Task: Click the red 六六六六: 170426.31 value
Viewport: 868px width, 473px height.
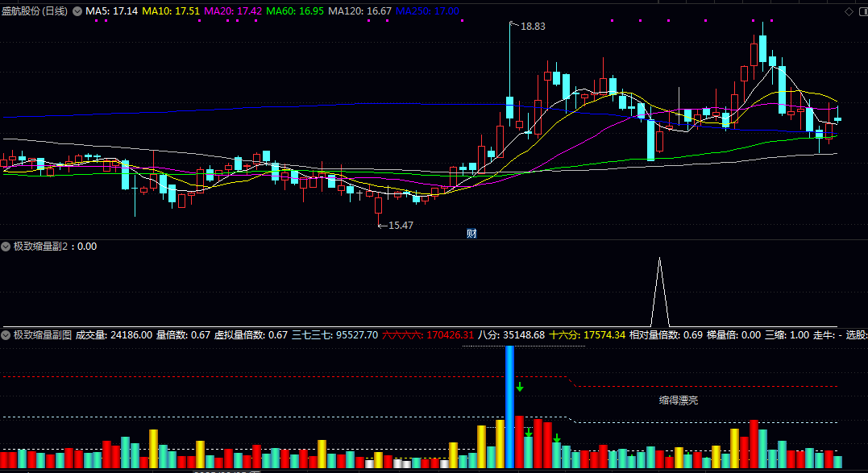Action: tap(428, 334)
